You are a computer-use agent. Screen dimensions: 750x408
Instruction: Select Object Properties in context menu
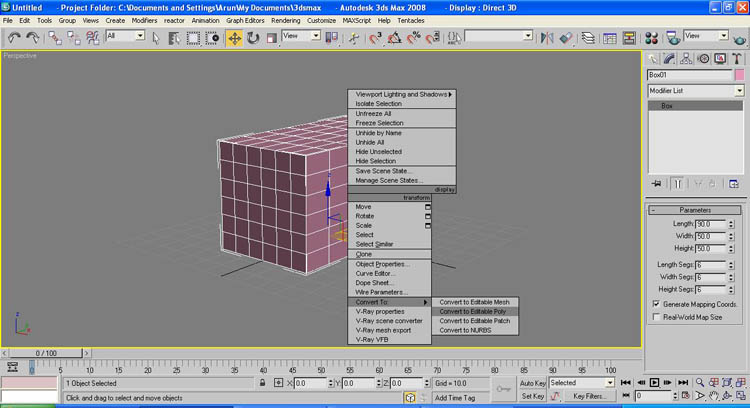389,264
